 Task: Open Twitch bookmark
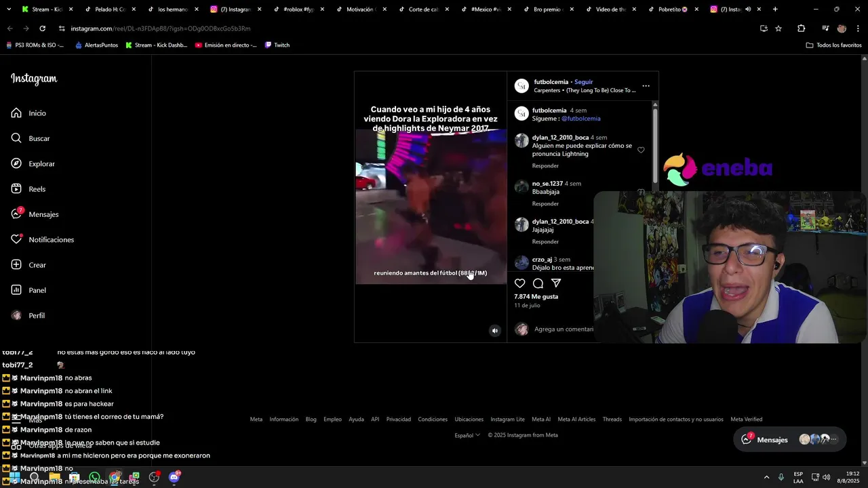pyautogui.click(x=277, y=45)
